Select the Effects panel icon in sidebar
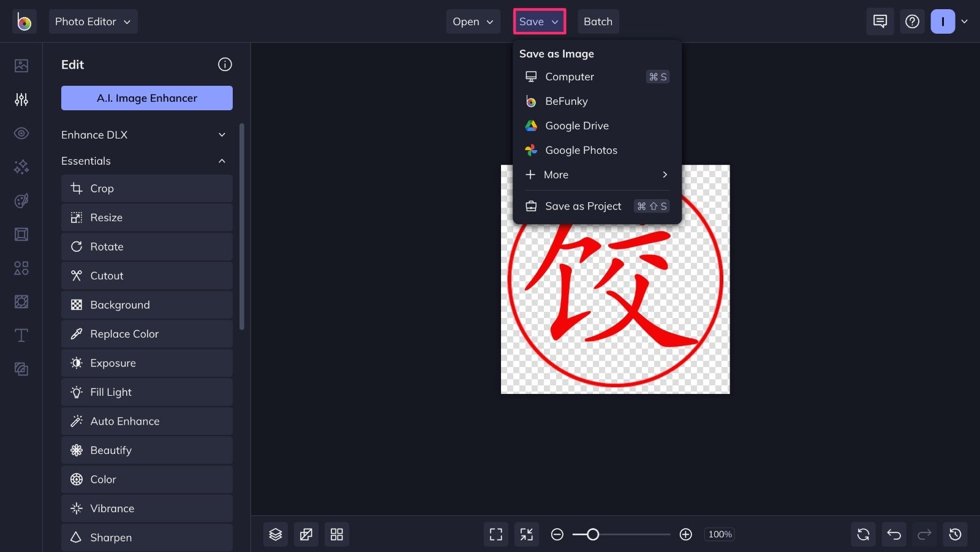 point(21,167)
